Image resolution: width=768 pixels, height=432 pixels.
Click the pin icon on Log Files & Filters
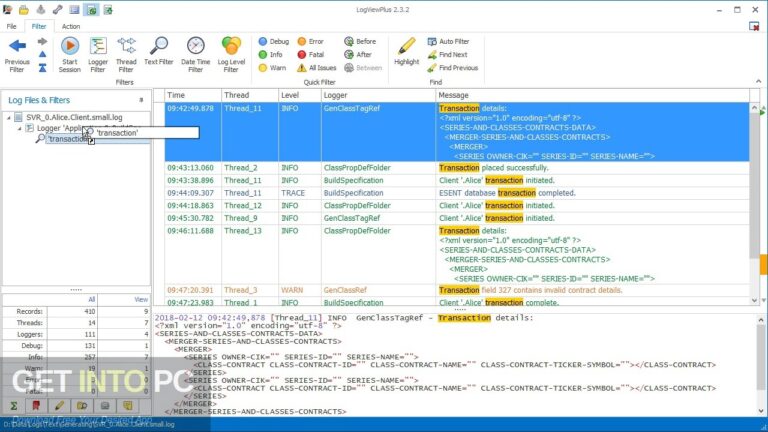coord(141,100)
